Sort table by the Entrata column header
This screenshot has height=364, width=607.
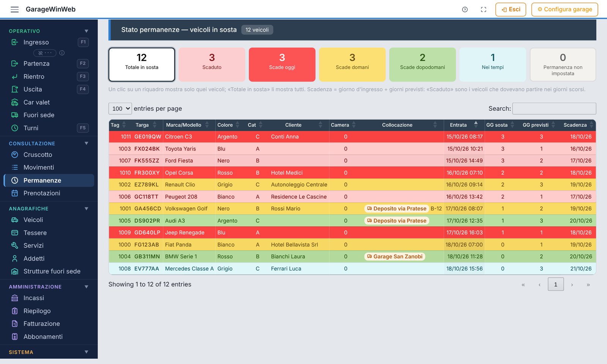pos(464,125)
